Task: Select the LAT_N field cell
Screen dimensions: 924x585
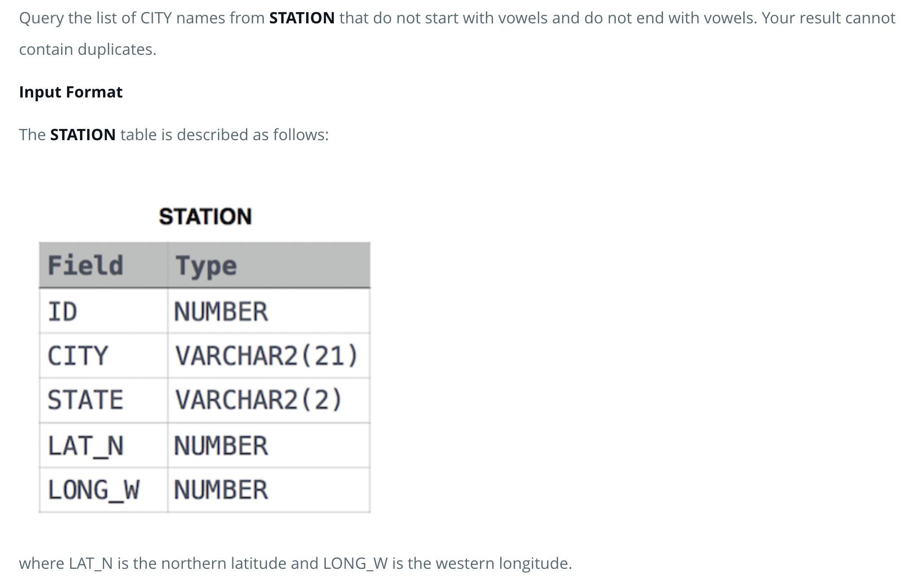Action: pyautogui.click(x=103, y=445)
